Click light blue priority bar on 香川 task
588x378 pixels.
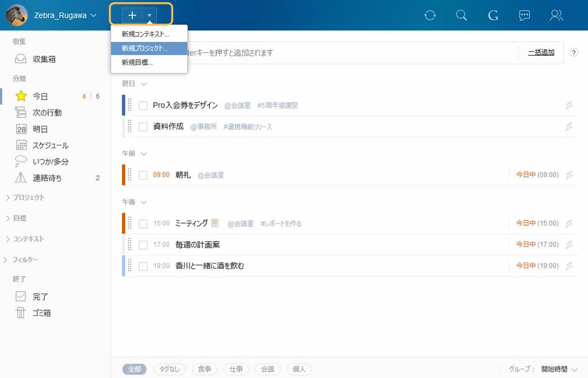(123, 266)
